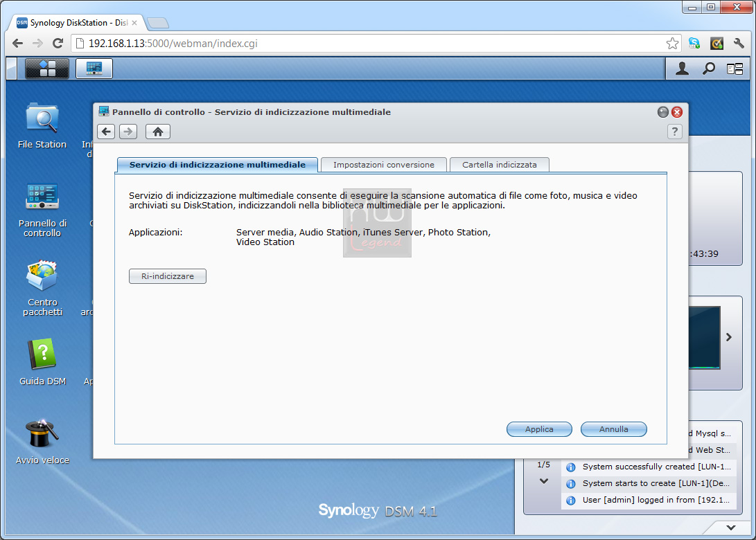Click info icon beside 'System successfully created' log
This screenshot has width=756, height=540.
[x=571, y=467]
